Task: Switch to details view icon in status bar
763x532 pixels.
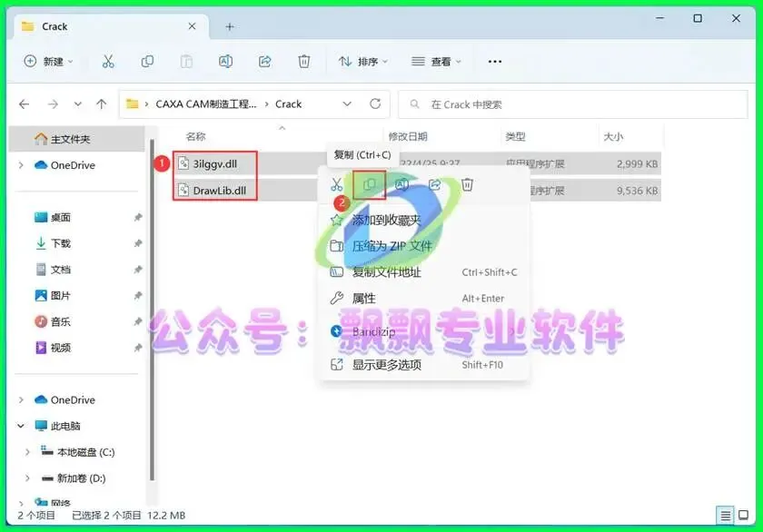Action: tap(725, 515)
